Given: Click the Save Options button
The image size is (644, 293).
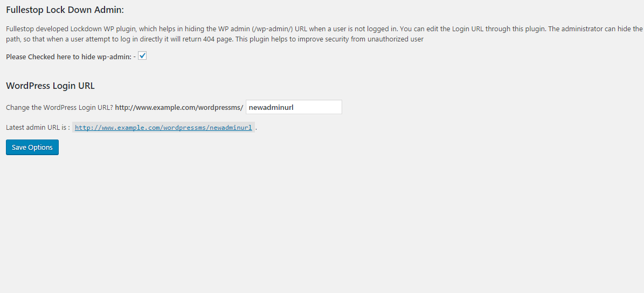Looking at the screenshot, I should pyautogui.click(x=32, y=148).
